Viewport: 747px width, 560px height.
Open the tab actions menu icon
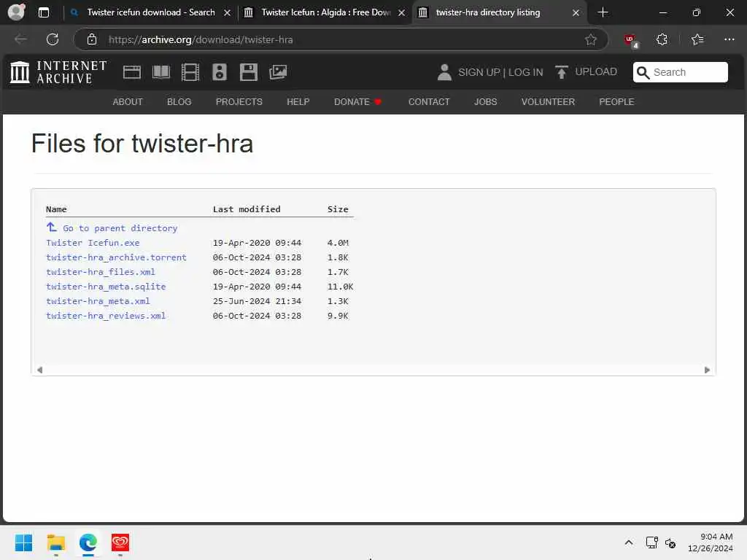click(43, 12)
